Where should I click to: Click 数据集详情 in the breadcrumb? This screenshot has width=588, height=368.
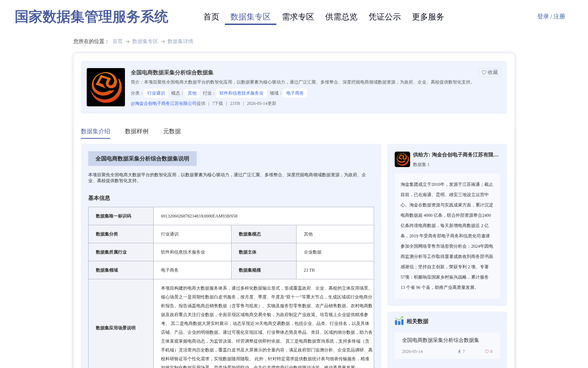pos(180,42)
